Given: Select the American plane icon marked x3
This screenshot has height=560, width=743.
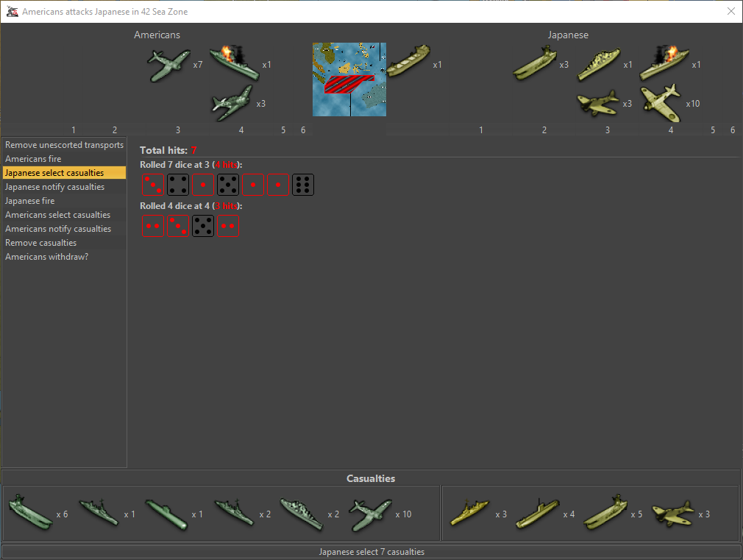Looking at the screenshot, I should [232, 103].
